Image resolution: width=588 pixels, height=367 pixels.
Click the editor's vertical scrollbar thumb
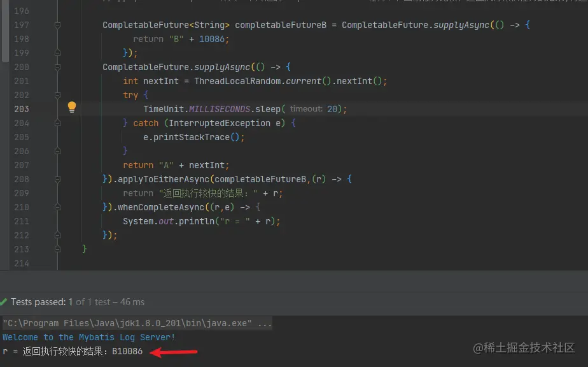[x=4, y=30]
